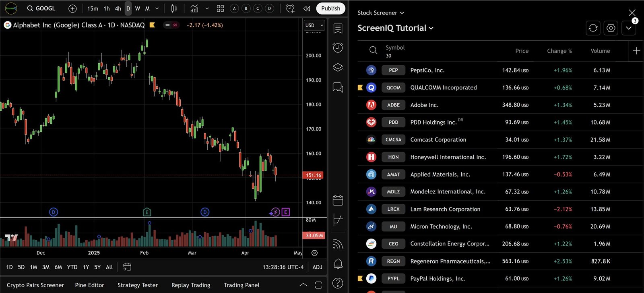Open the Replay Trading tab

tap(191, 285)
